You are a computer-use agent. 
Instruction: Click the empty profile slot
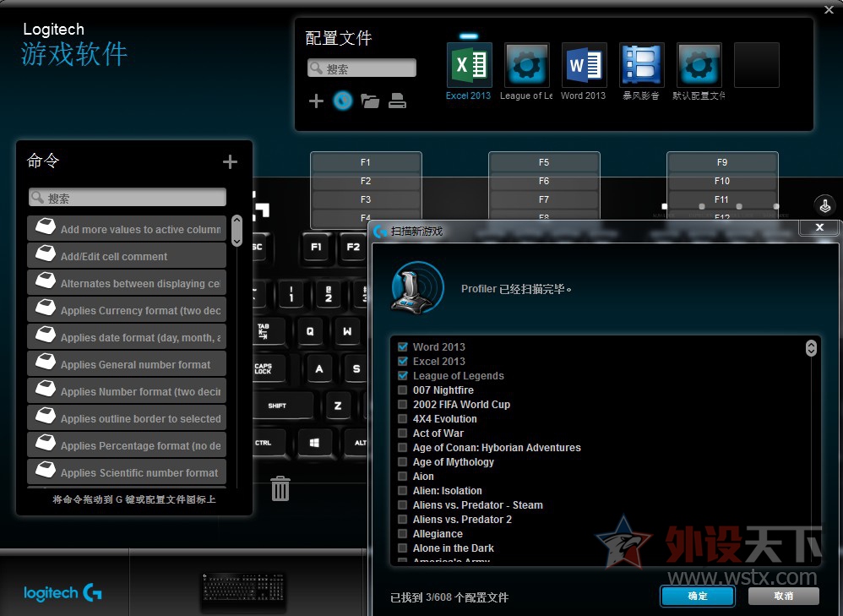pos(757,64)
